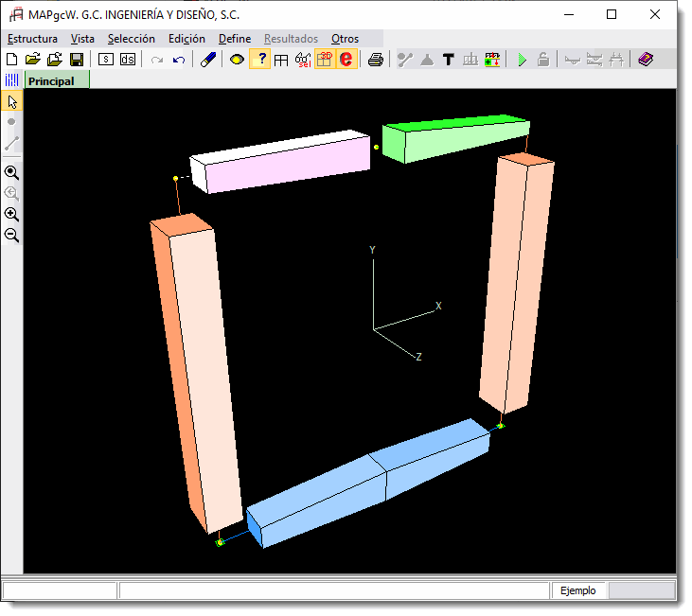Open an existing file with folder icon

tap(32, 59)
